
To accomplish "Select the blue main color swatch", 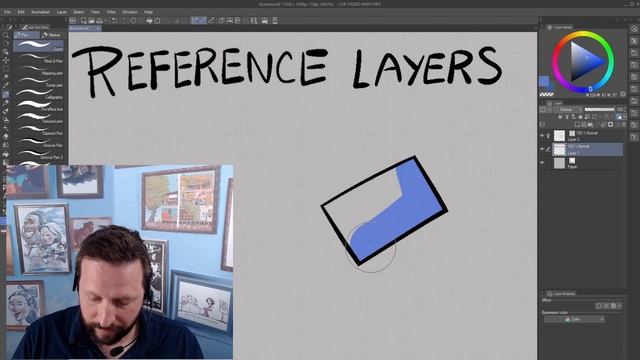I will [544, 81].
